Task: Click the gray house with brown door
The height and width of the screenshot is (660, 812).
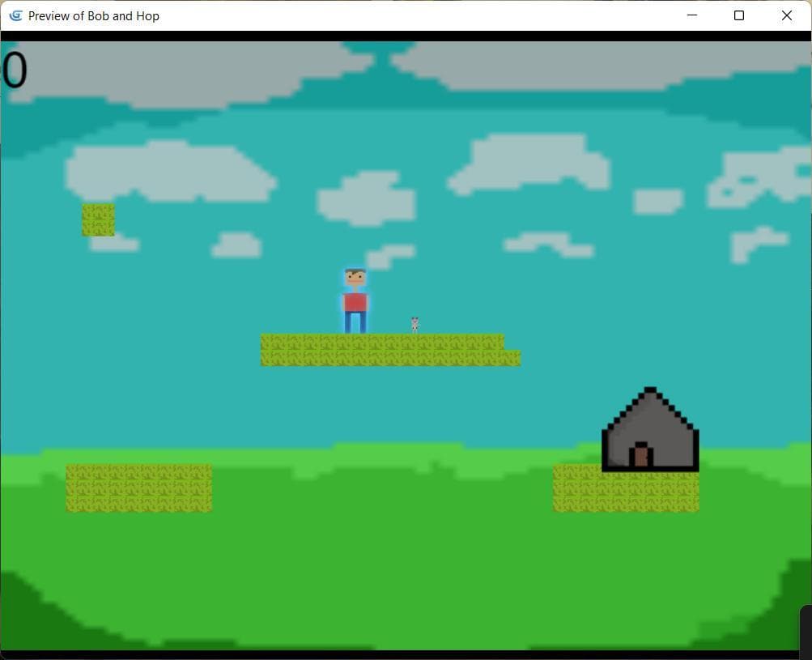Action: (650, 429)
